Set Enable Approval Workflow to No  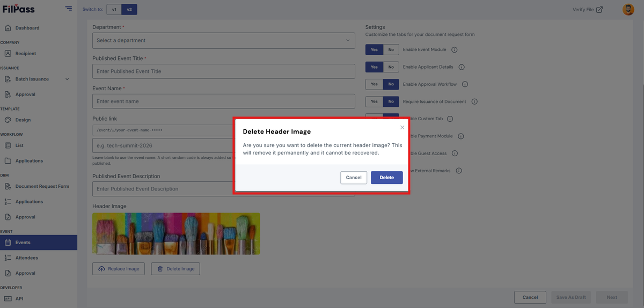[391, 84]
